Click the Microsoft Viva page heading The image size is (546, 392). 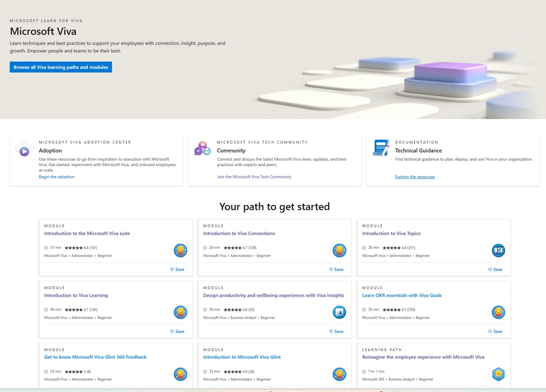point(43,31)
